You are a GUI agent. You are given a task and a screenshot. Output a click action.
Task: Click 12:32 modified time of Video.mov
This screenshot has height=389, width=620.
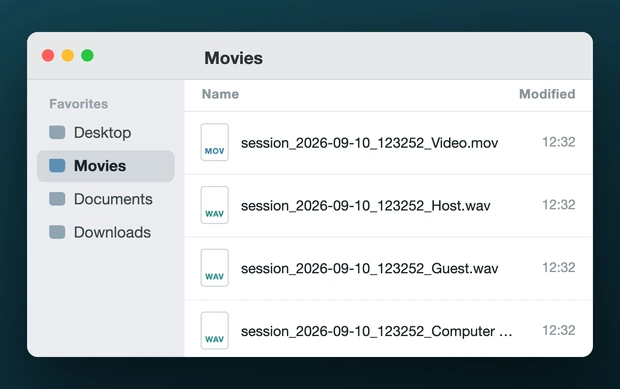(558, 142)
